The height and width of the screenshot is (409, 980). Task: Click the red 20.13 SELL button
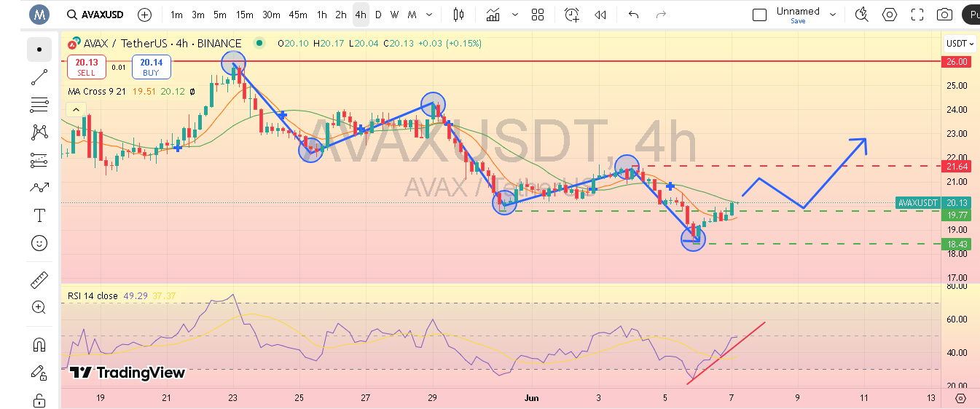pyautogui.click(x=86, y=67)
